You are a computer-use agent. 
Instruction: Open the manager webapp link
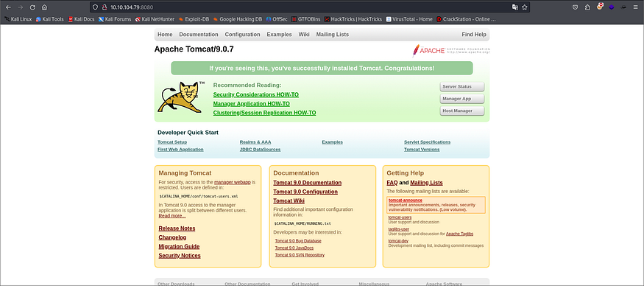click(x=232, y=182)
